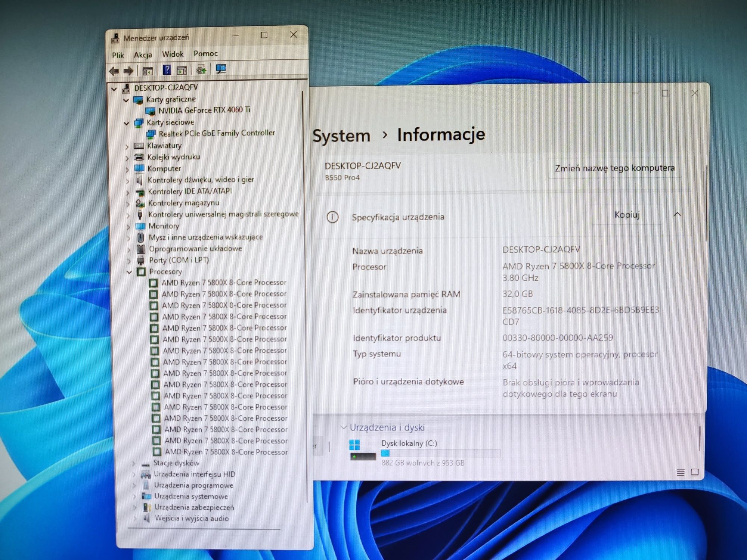Select Urządzenia interfejsu HID tree item
Image resolution: width=747 pixels, height=560 pixels.
195,474
